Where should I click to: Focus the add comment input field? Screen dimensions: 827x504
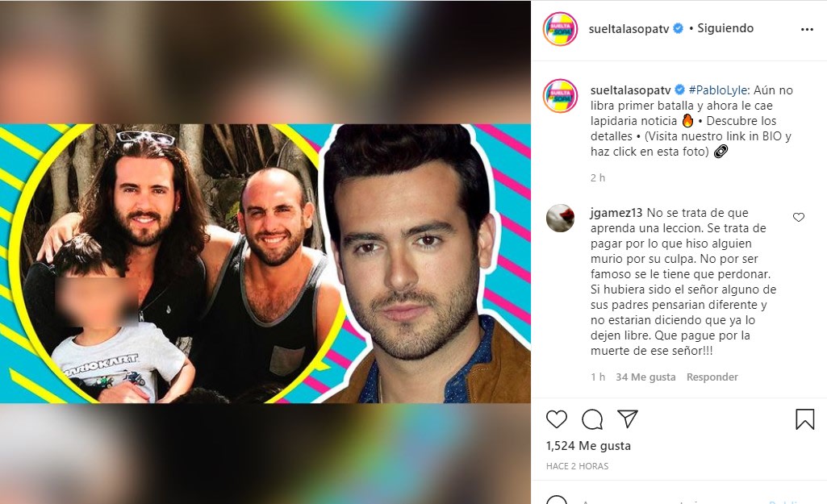pos(670,500)
